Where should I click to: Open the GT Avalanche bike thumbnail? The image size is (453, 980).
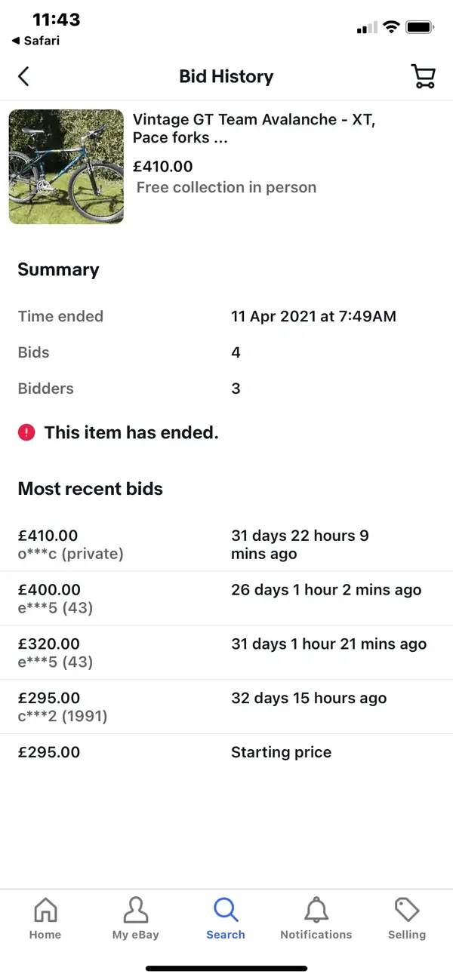66,167
